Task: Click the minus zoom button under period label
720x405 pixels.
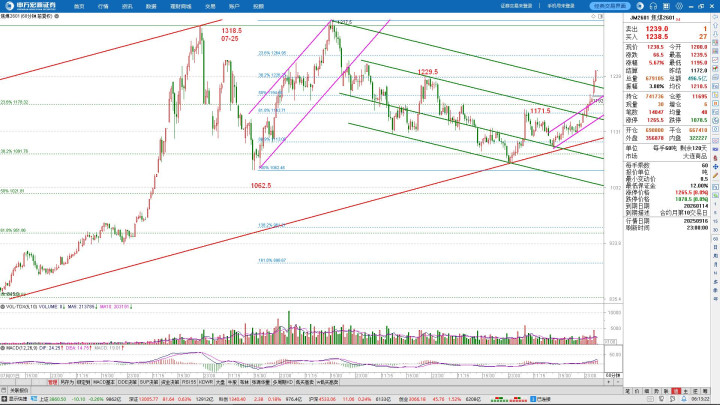Action: tap(618, 382)
